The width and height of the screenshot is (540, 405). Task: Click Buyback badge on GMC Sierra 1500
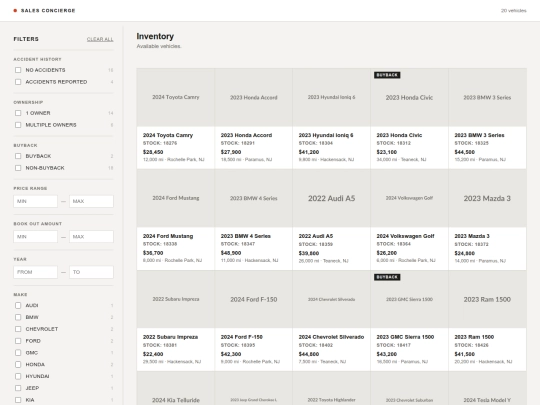[x=387, y=277]
